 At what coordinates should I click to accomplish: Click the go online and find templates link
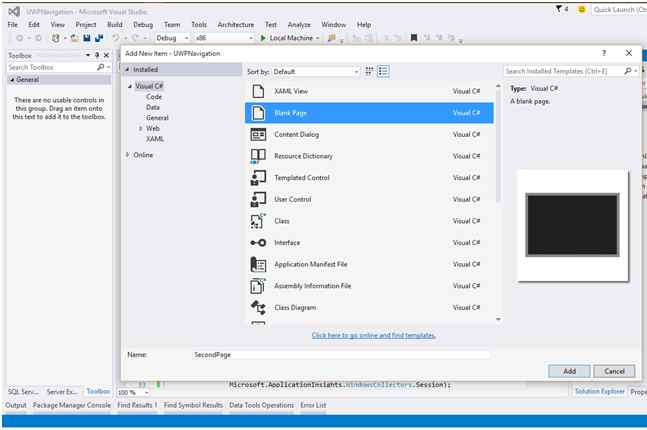tap(374, 335)
